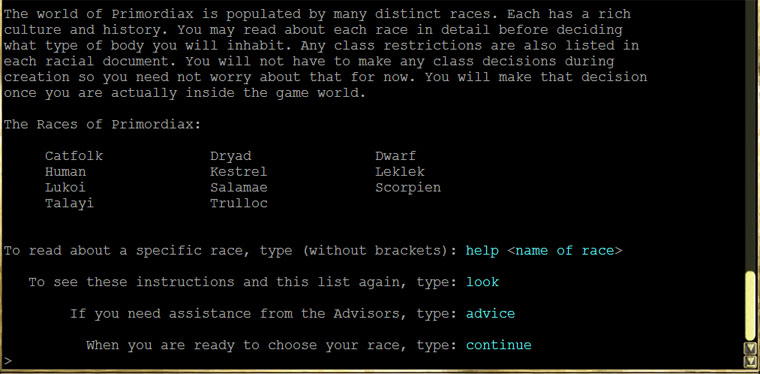Select the Dryad race name
This screenshot has width=760, height=374.
[x=230, y=156]
